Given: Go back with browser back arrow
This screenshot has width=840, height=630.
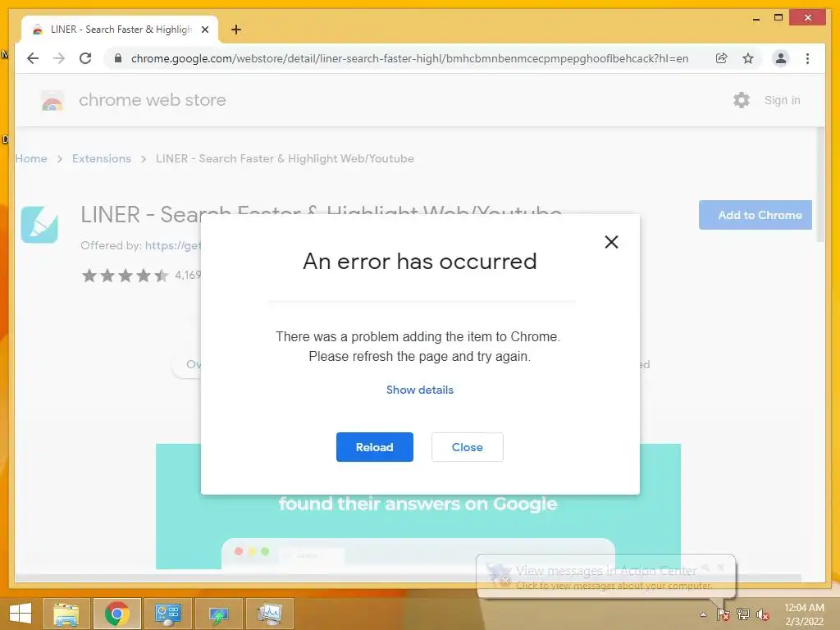Looking at the screenshot, I should 33,58.
